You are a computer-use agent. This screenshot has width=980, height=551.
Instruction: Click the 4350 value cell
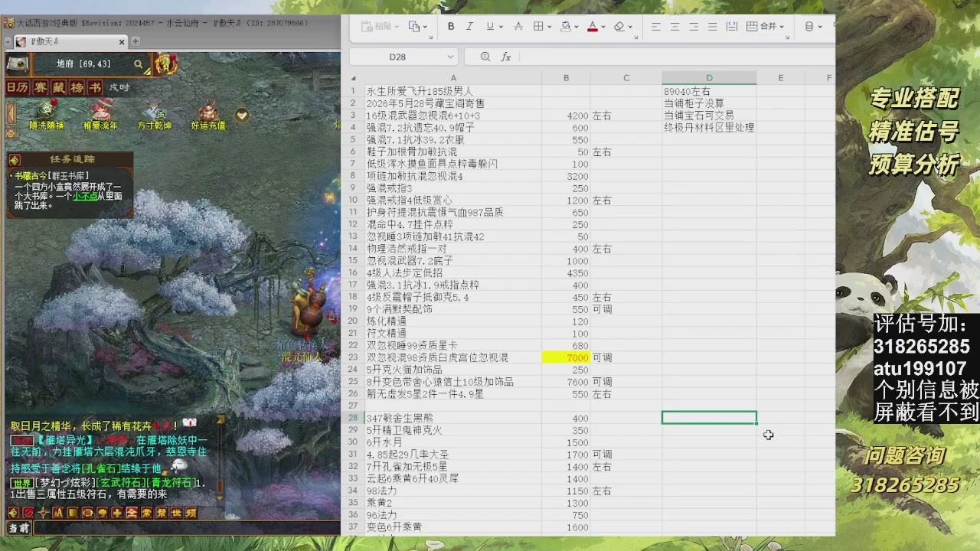pos(566,273)
